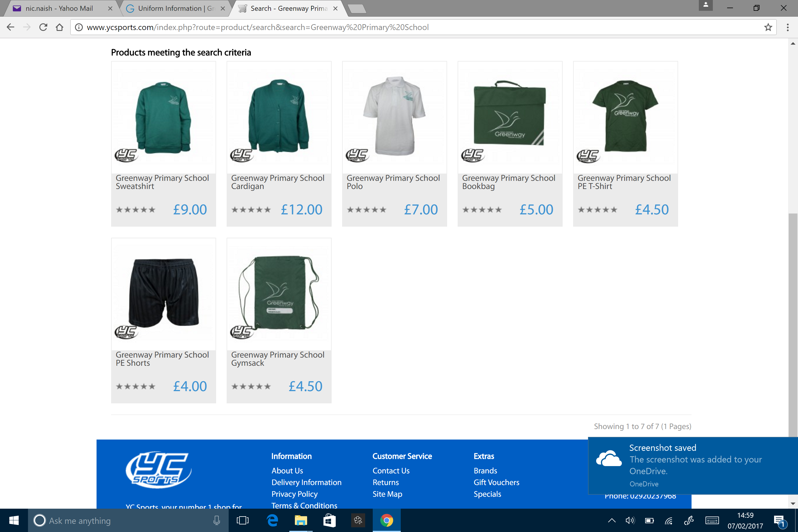Screen dimensions: 798x532
Task: Click the YC Sports footer logo
Action: tap(158, 470)
